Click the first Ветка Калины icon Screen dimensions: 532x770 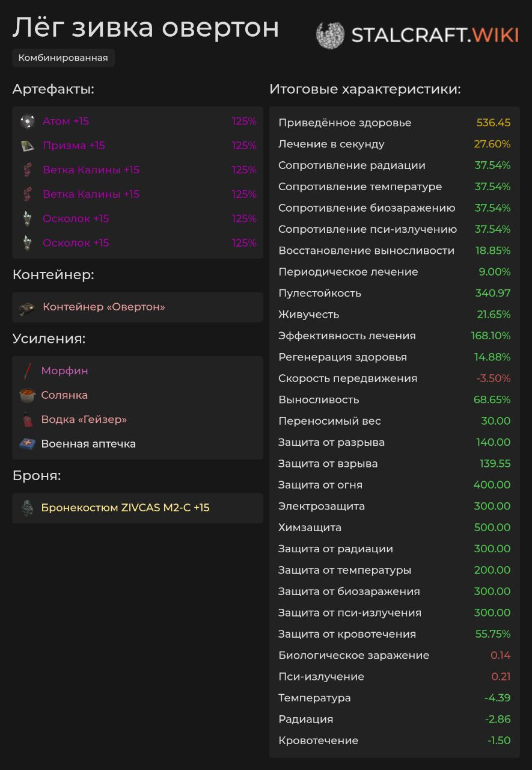[x=27, y=170]
